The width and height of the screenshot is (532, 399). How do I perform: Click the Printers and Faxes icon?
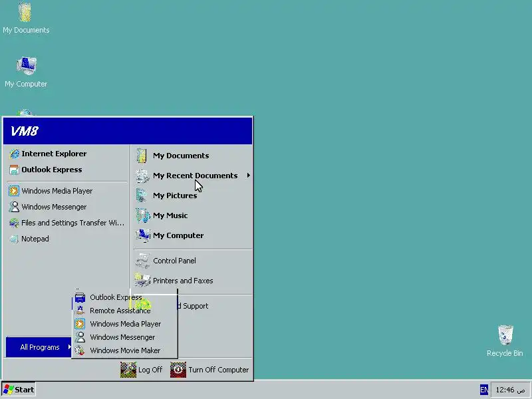142,281
